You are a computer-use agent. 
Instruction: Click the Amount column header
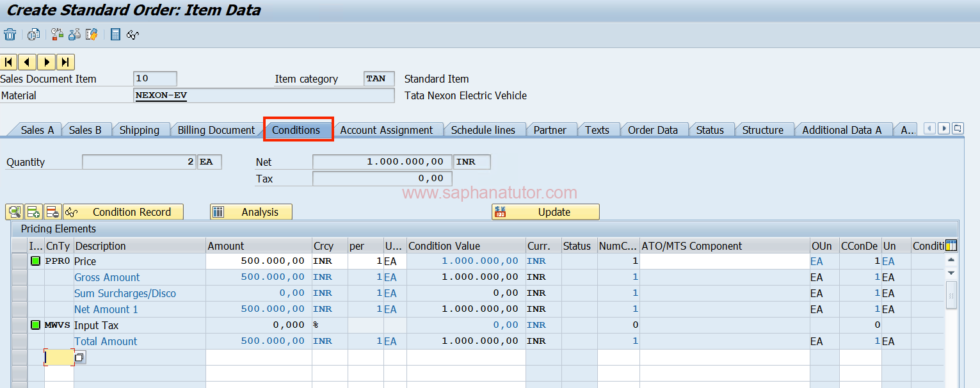point(259,246)
